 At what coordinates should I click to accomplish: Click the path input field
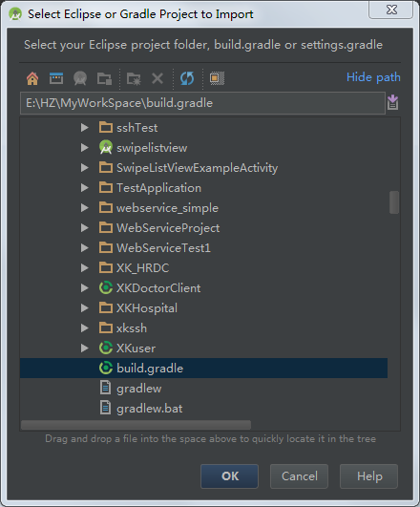click(202, 103)
